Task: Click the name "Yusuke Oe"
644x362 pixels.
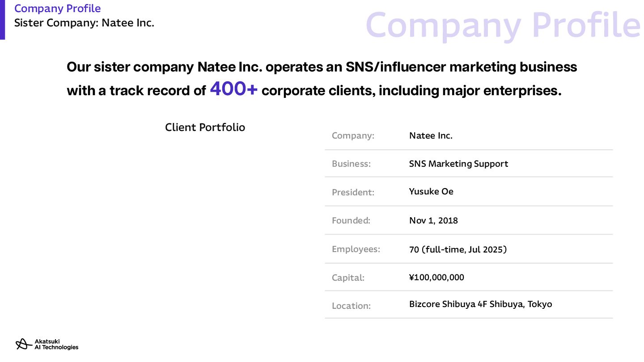Action: click(431, 192)
